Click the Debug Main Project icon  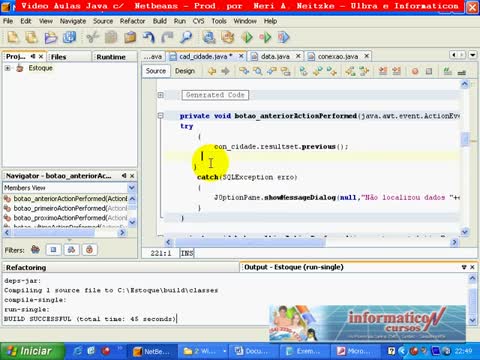click(x=265, y=37)
